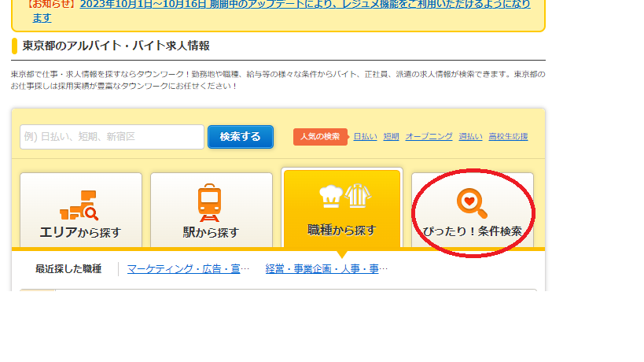Click the chef hat icon
Image resolution: width=644 pixels, height=362 pixels.
click(329, 196)
